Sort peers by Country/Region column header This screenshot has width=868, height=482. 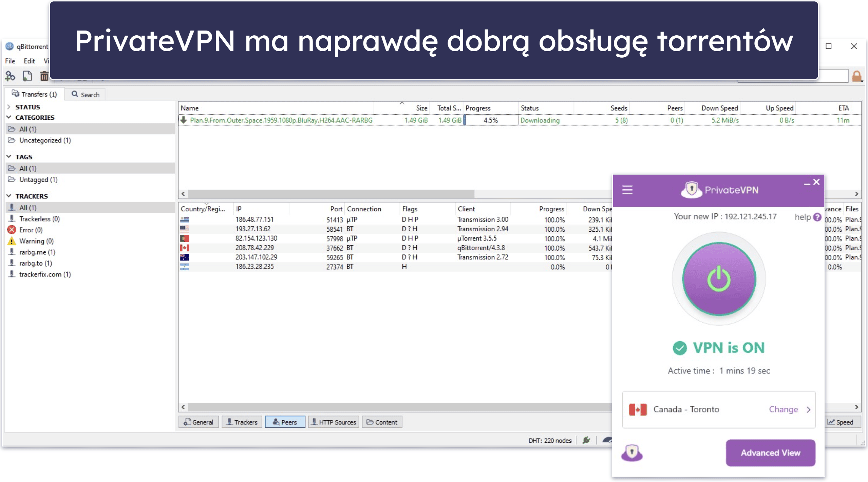(x=206, y=209)
